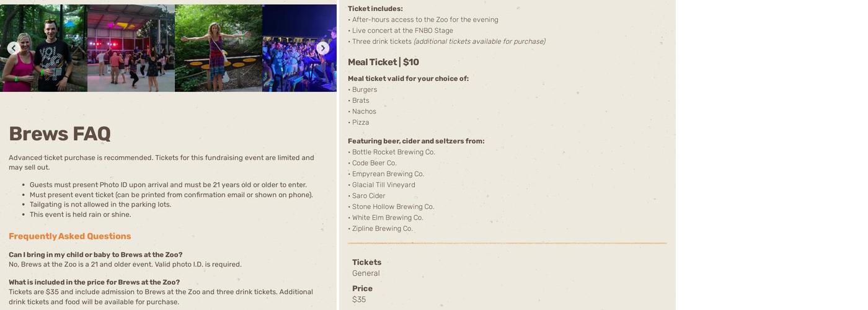Select the child or baby FAQ question

click(x=95, y=255)
